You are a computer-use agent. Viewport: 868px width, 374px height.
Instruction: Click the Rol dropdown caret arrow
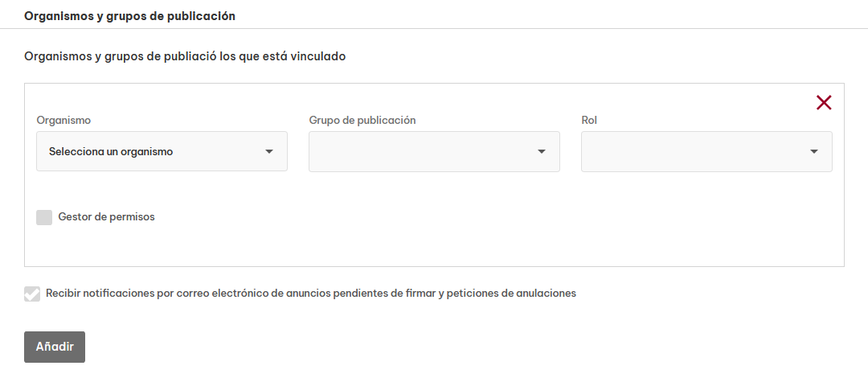click(814, 152)
